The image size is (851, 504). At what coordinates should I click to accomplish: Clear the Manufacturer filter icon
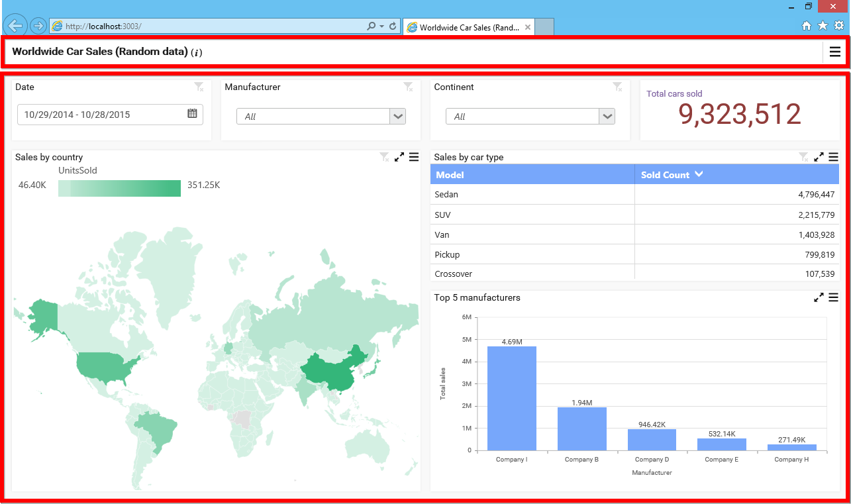[x=408, y=87]
